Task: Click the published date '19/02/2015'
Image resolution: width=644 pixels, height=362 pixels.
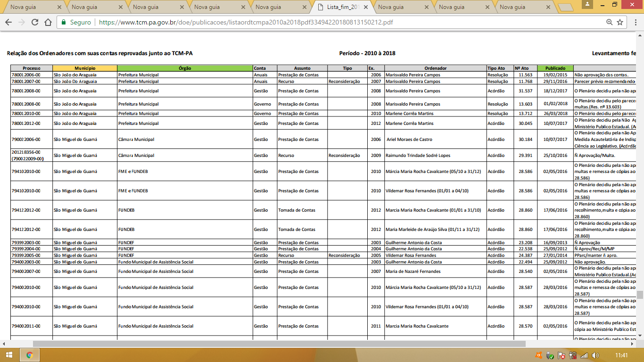Action: [x=555, y=75]
